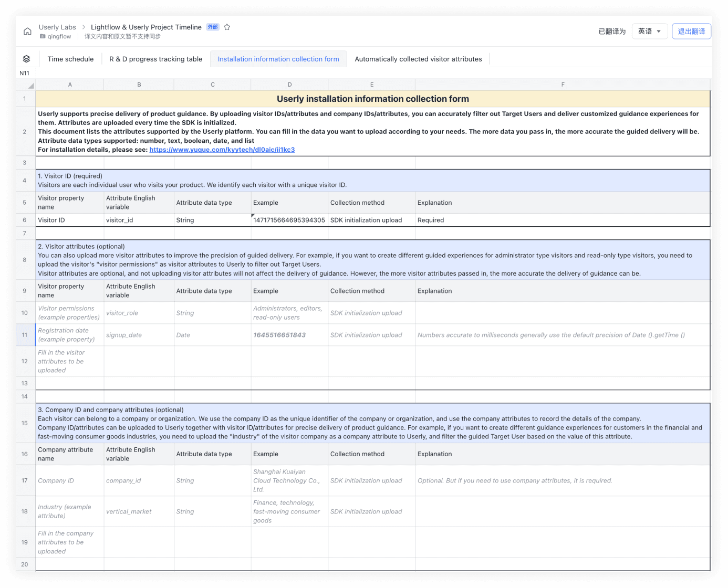Click the vertical_market cell
Viewport: 728px width, 588px height.
[139, 511]
